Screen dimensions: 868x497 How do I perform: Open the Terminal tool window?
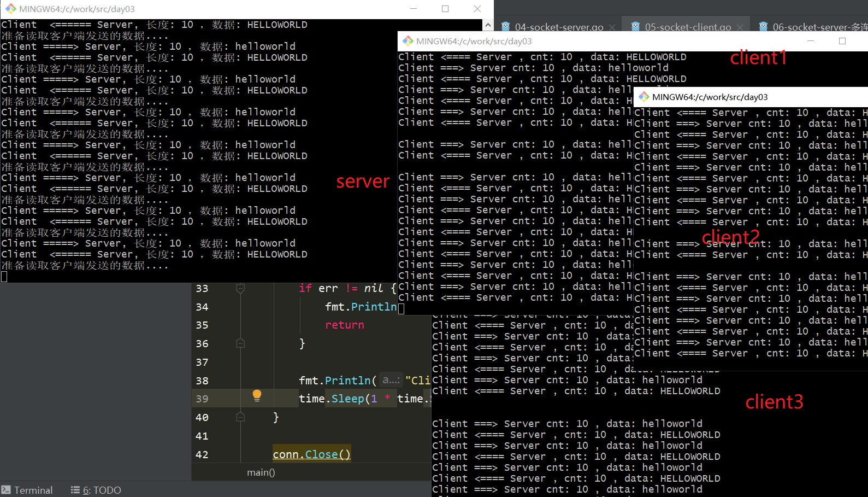pos(27,490)
